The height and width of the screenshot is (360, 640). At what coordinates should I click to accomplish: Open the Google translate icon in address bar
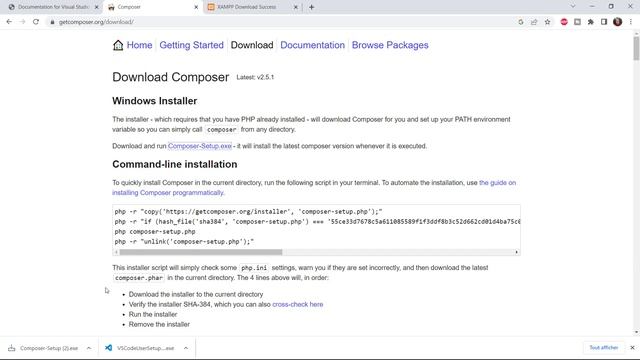pos(520,22)
